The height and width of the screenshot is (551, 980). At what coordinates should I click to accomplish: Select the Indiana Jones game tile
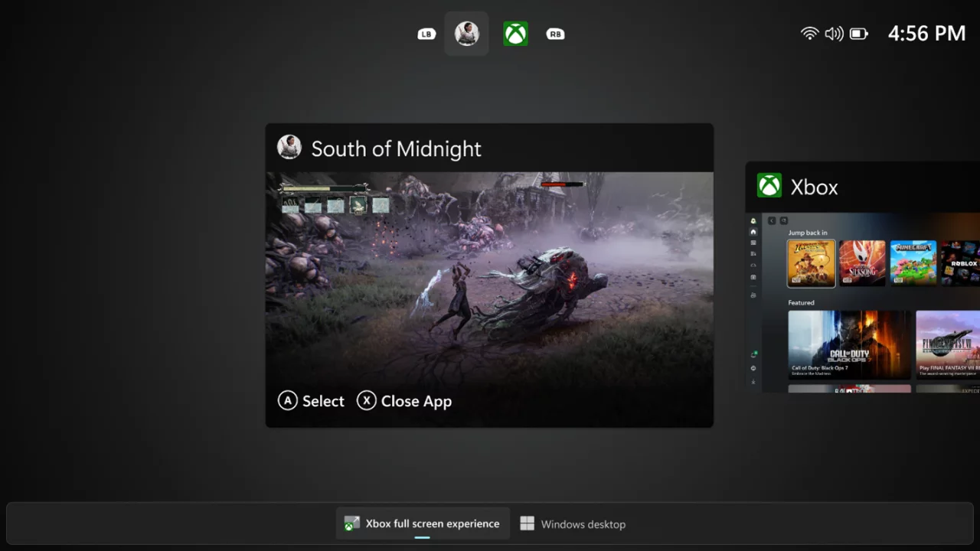pyautogui.click(x=811, y=263)
